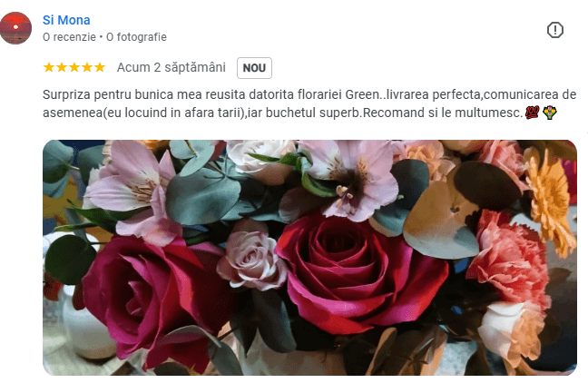The width and height of the screenshot is (588, 383).
Task: Open the Si Mona reviewer name link
Action: tap(66, 20)
